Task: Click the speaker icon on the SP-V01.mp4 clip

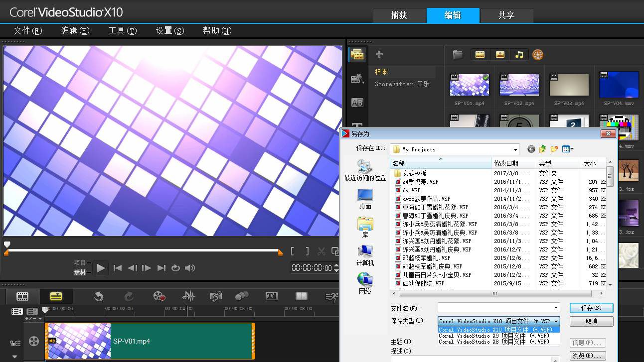Action: pos(52,341)
